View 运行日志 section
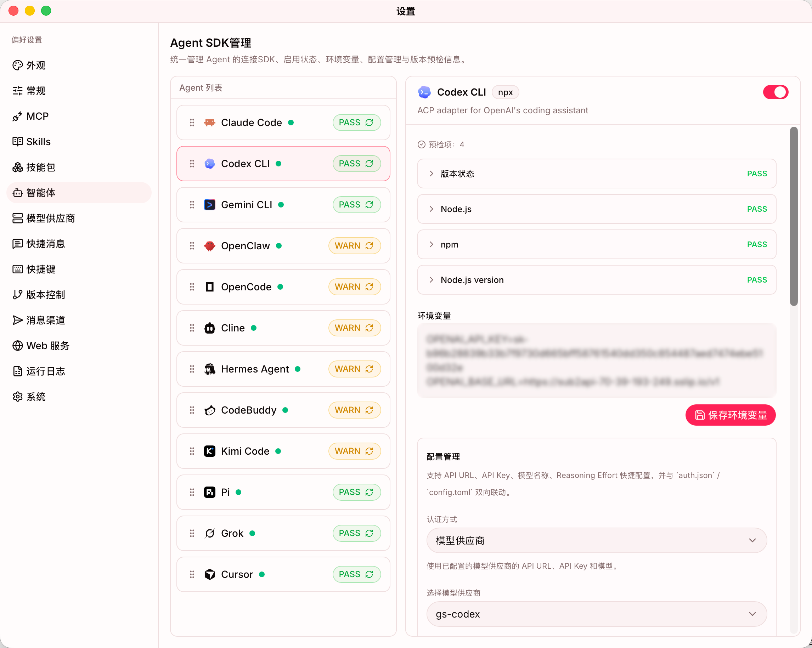The width and height of the screenshot is (812, 648). pos(79,371)
